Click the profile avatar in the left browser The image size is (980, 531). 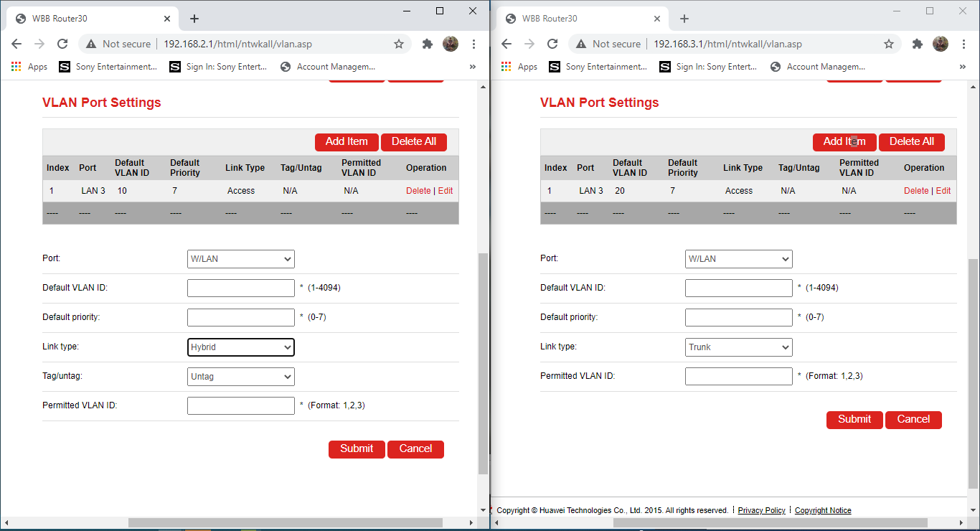tap(451, 44)
